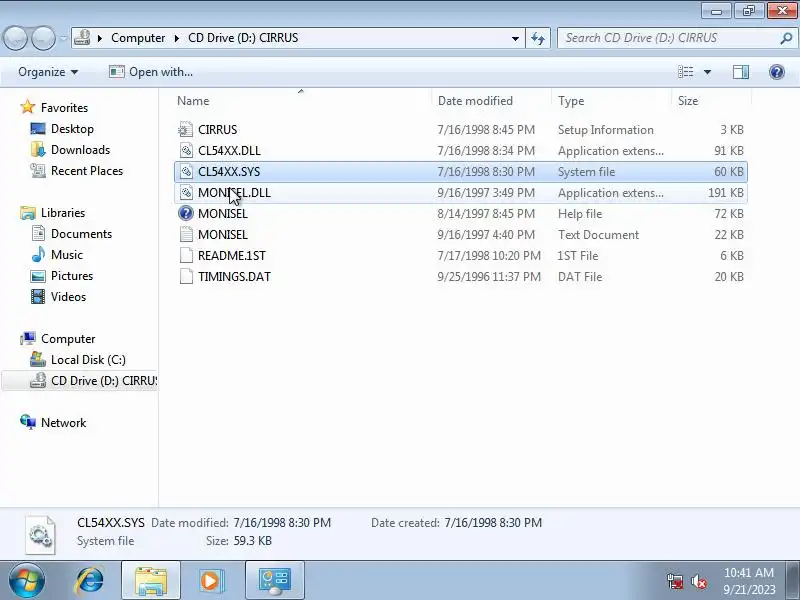Click the Forward navigation arrow button
800x600 pixels.
coord(43,38)
